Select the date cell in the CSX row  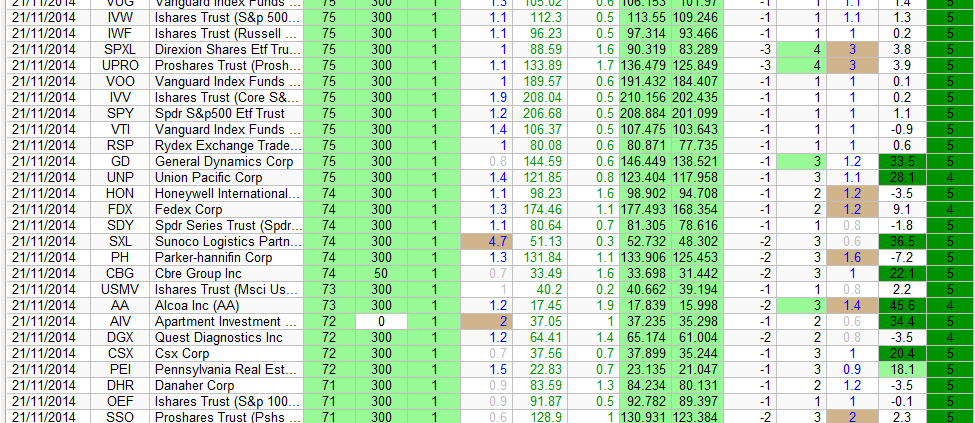[x=43, y=353]
